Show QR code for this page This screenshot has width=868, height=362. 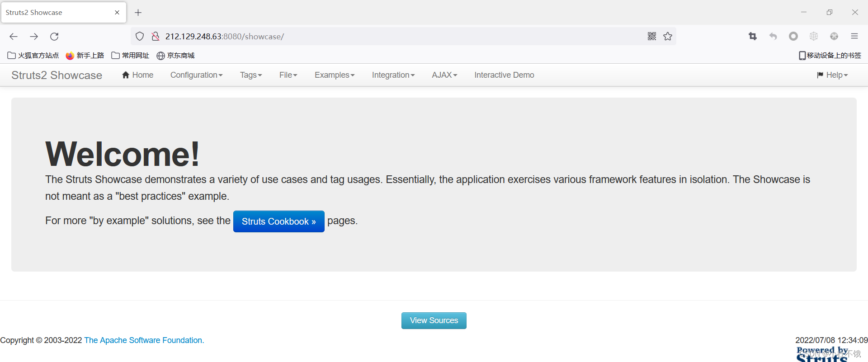pyautogui.click(x=652, y=37)
